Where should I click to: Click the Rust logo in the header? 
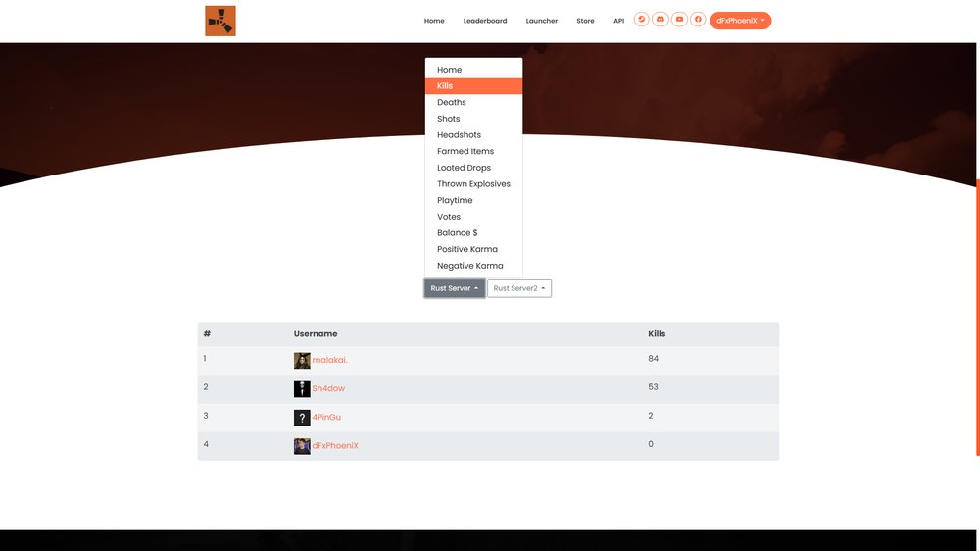[x=220, y=21]
